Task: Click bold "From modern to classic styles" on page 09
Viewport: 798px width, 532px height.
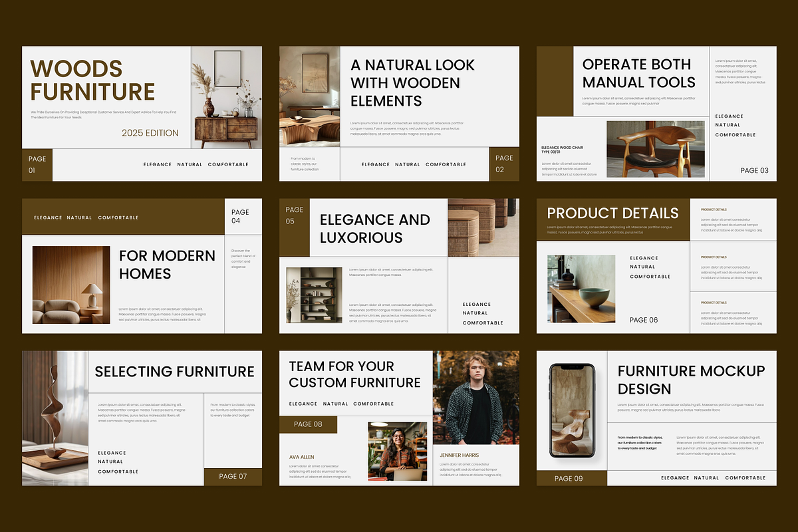Action: [640, 443]
